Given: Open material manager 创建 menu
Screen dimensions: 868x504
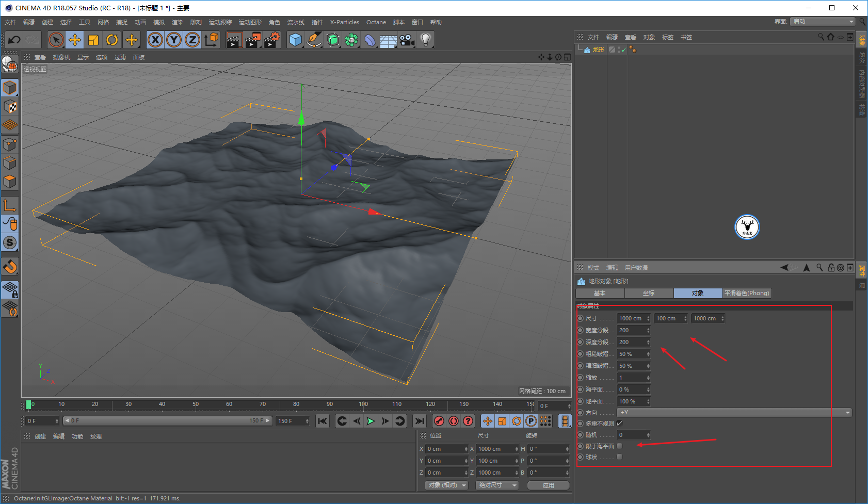Looking at the screenshot, I should 40,436.
